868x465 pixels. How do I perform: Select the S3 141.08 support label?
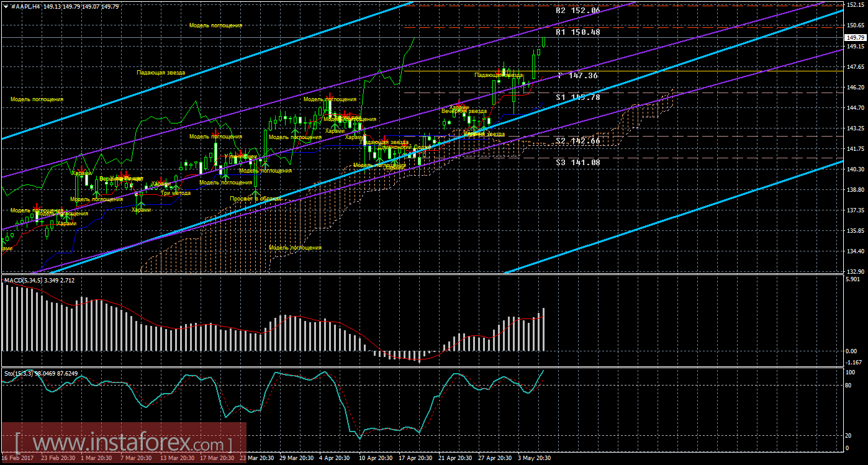[577, 162]
